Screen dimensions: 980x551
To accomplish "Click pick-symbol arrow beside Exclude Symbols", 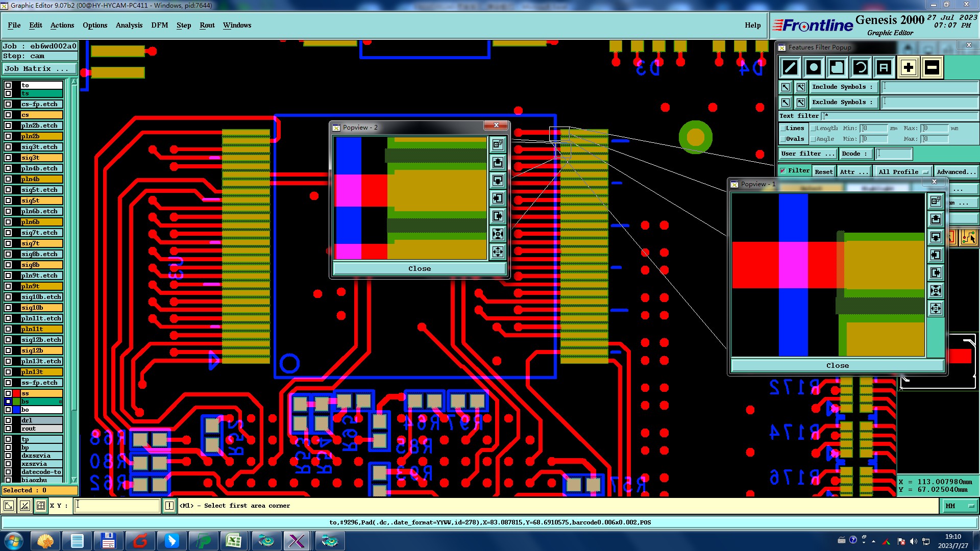I will pos(786,103).
